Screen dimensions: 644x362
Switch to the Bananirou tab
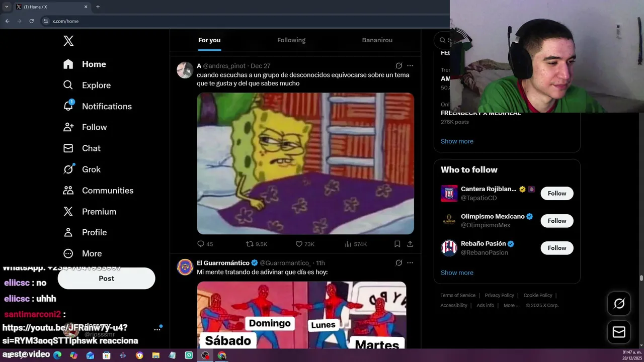click(x=377, y=40)
